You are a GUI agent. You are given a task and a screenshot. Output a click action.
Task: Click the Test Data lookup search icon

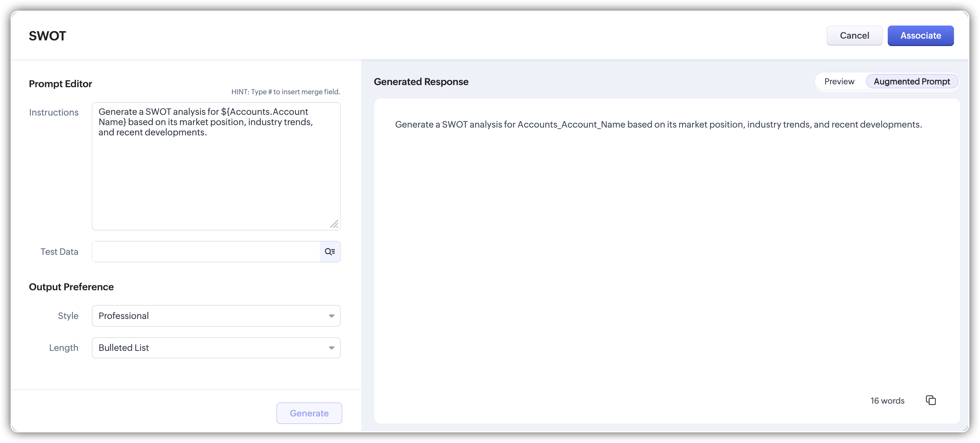[330, 252]
